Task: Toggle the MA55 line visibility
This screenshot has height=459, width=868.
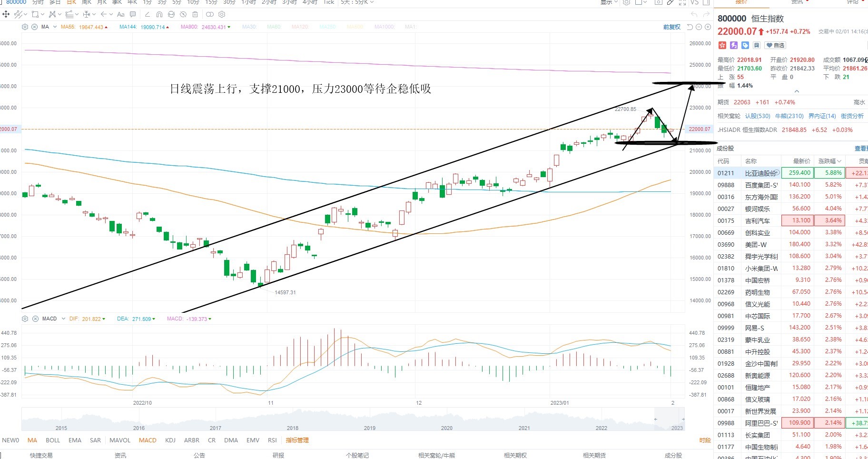Action: click(84, 27)
